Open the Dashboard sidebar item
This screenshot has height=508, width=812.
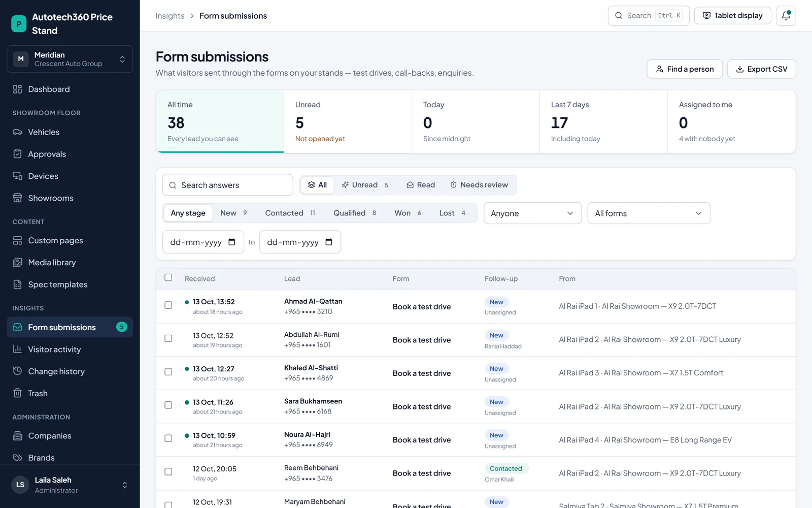click(70, 89)
